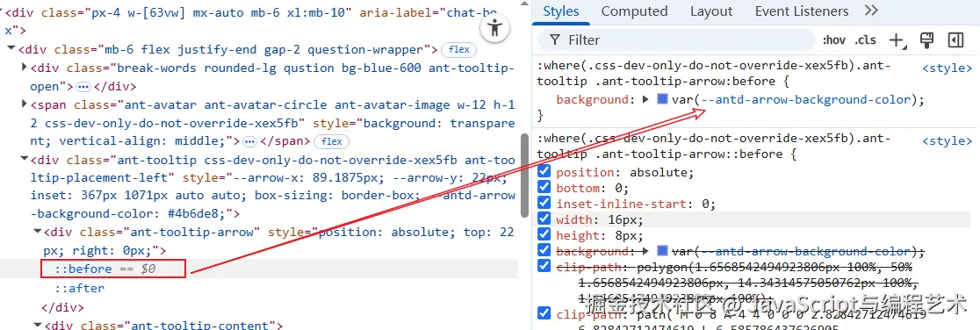
Task: Switch to the Styles tab
Action: tap(560, 11)
